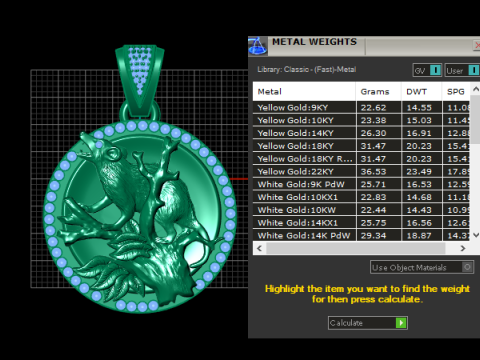This screenshot has height=360, width=480.
Task: Click the Metal Weights scale icon
Action: pos(258,46)
